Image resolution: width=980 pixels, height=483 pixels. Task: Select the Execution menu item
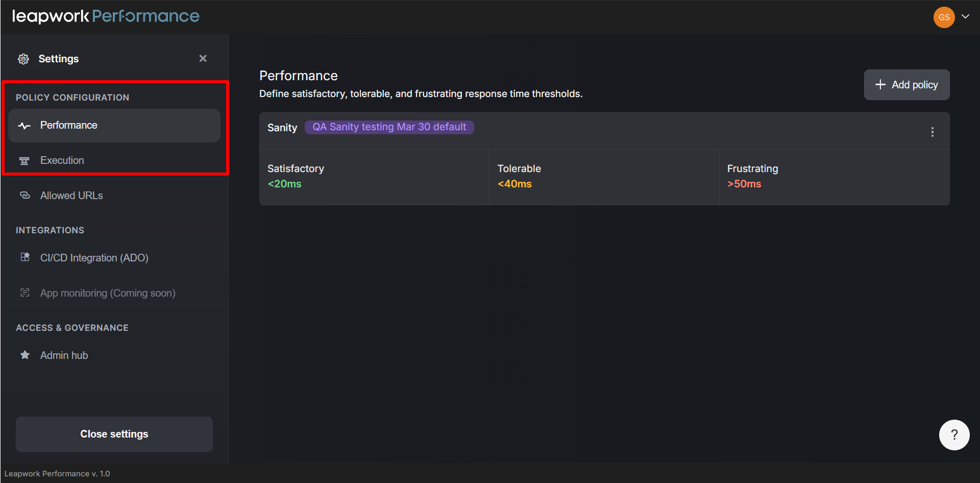(62, 160)
